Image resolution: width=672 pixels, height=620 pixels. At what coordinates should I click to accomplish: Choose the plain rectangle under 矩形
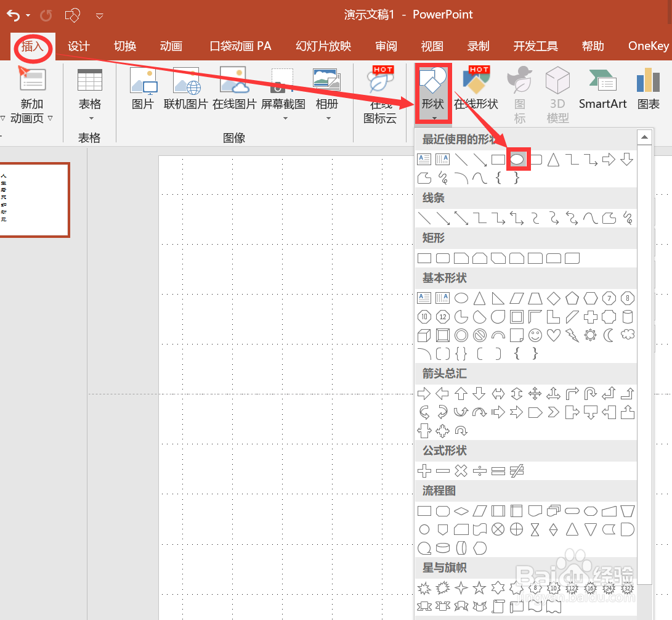tap(424, 258)
